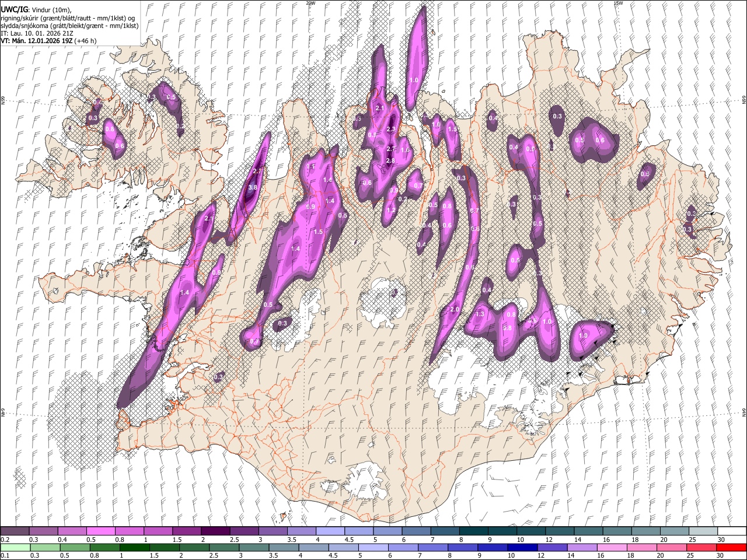This screenshot has height=560, width=747.
Task: Pick the 2 dark purple swatch in the upper legend row
Action: point(215,531)
